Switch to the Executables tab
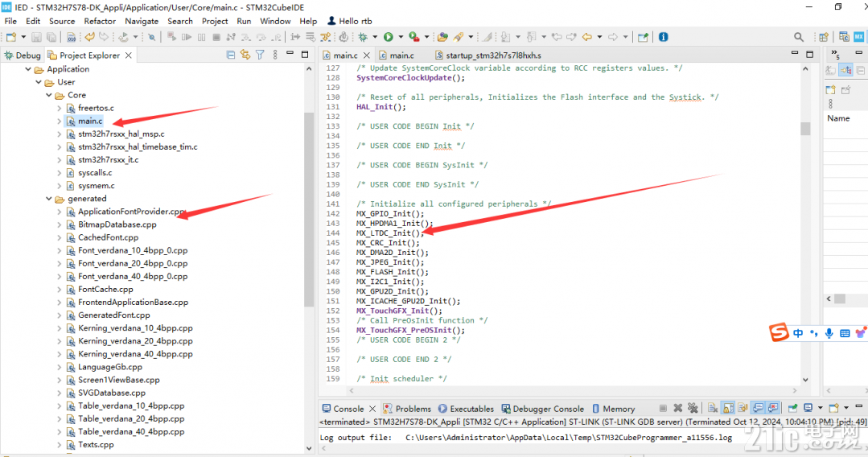Screen dimensions: 868x457 (x=466, y=409)
